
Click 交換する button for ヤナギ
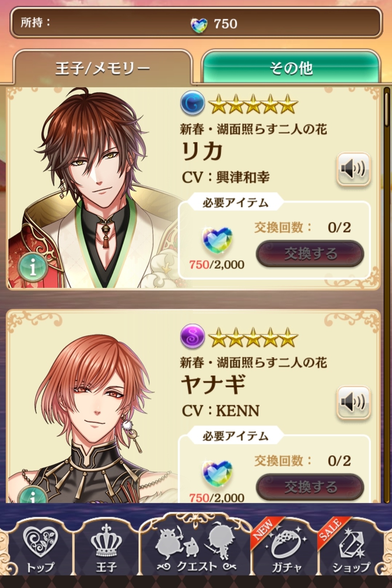[x=310, y=487]
